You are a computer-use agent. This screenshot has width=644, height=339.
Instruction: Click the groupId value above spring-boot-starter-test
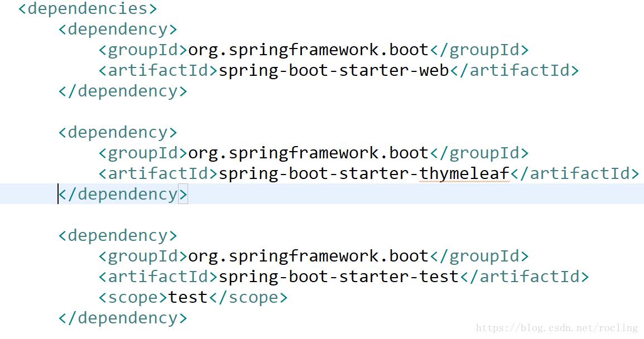pos(308,256)
